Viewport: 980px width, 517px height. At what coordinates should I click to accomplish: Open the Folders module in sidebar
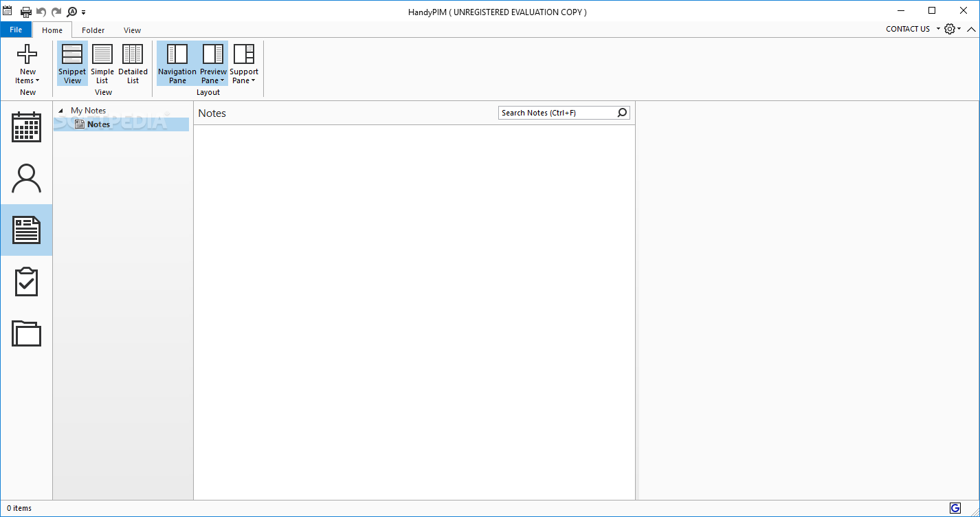[x=26, y=333]
